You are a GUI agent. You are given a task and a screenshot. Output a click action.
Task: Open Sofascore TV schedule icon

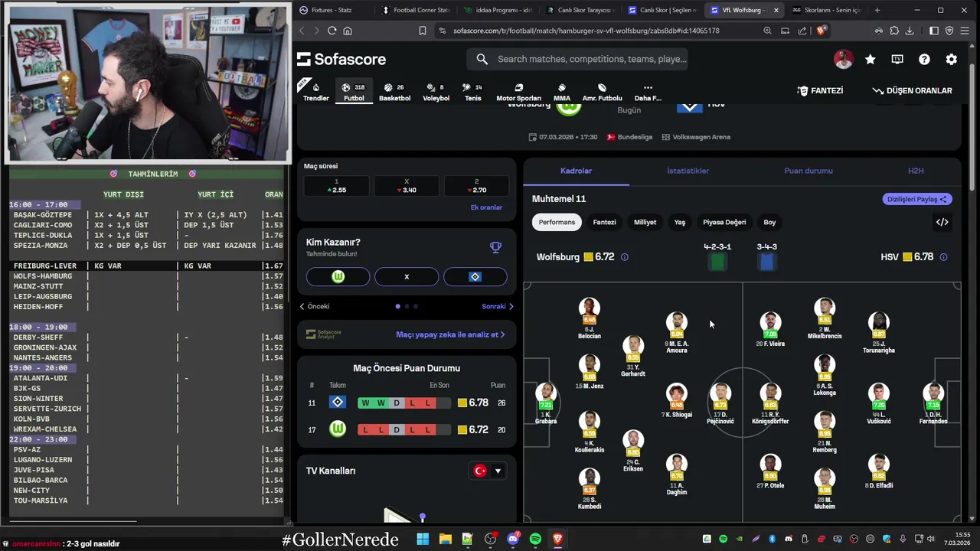(897, 59)
